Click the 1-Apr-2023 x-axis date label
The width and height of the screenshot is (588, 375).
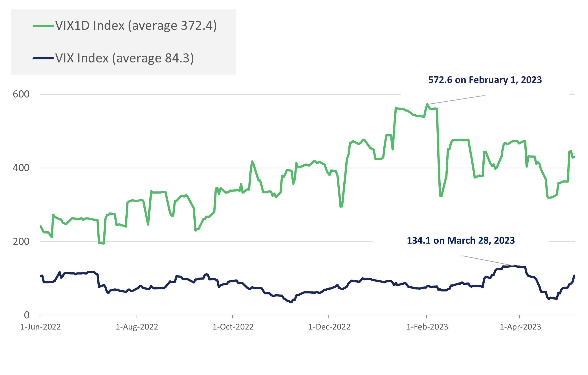point(520,327)
